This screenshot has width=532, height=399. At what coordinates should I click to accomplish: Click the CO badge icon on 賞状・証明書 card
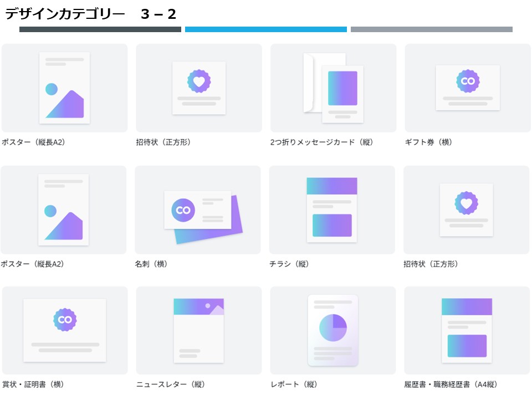pos(65,320)
